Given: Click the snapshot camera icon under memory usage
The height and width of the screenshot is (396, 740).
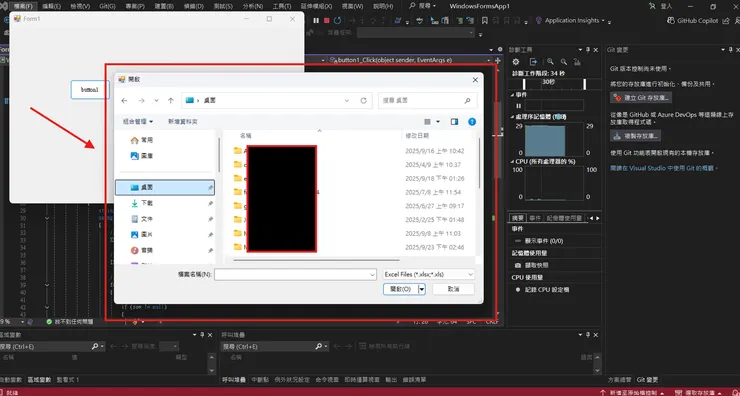Looking at the screenshot, I should 518,265.
